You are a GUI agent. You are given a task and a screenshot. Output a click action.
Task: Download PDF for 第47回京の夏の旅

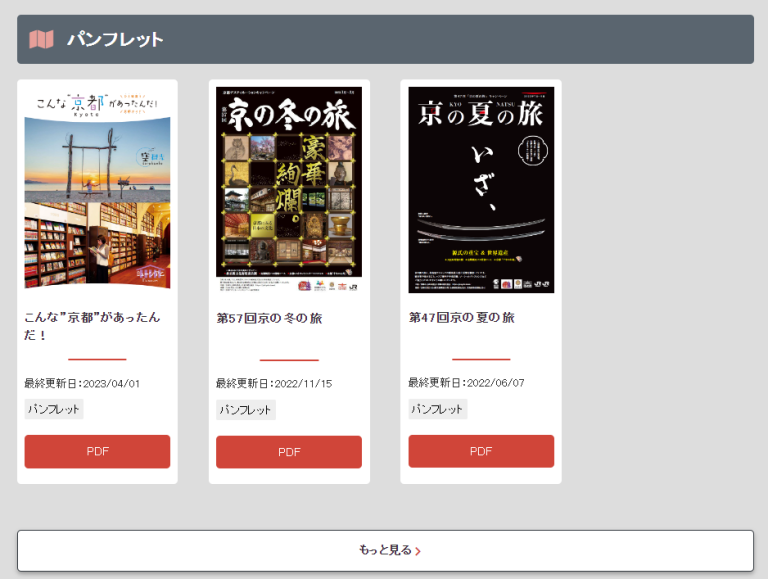(x=481, y=451)
